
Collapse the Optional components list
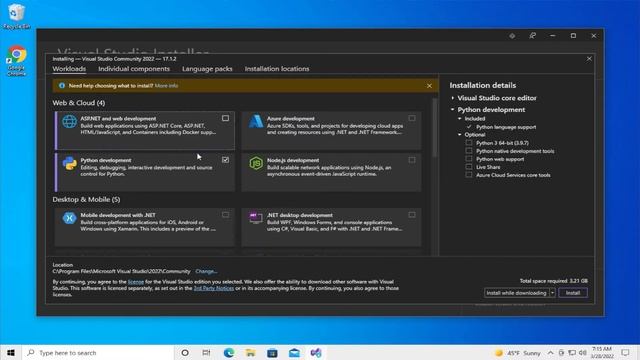click(460, 135)
